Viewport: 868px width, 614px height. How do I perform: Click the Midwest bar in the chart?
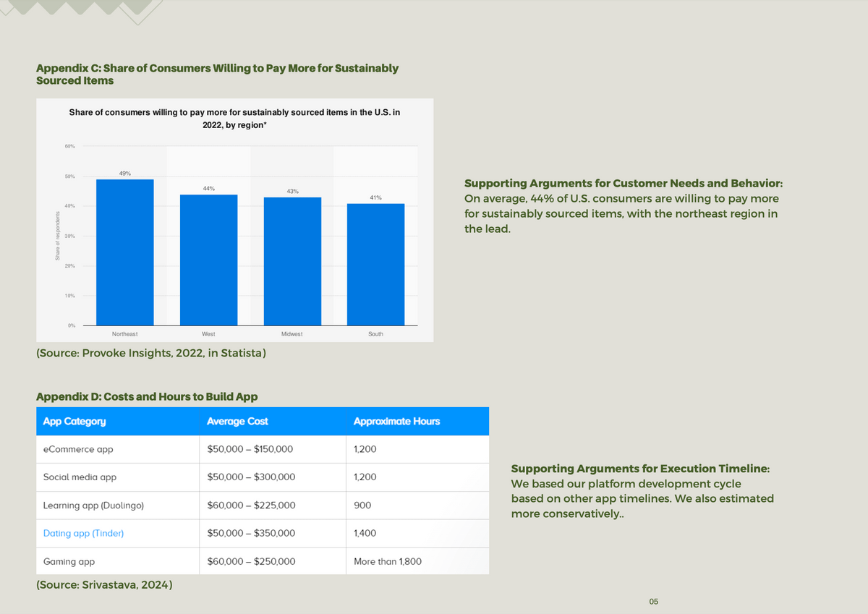[x=292, y=261]
